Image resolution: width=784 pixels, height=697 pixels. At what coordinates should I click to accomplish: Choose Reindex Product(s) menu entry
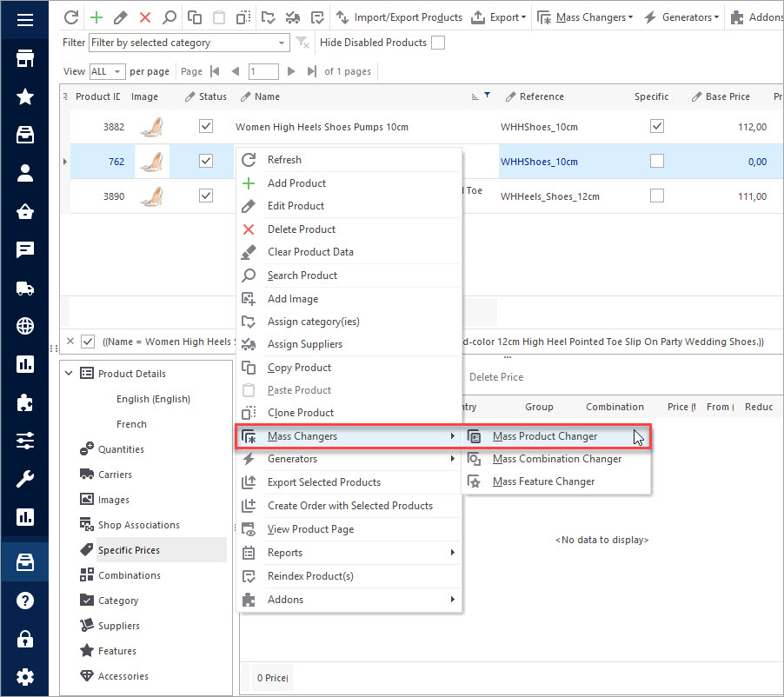(x=349, y=576)
